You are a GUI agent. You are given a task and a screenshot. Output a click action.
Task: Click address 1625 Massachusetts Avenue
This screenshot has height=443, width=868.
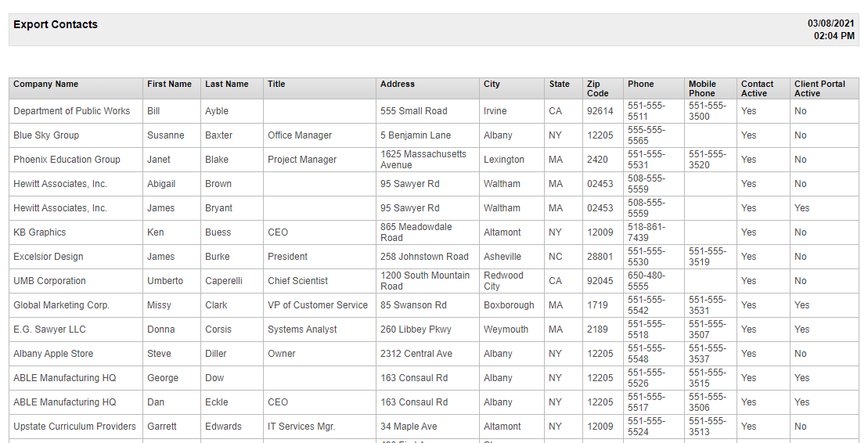tap(423, 160)
